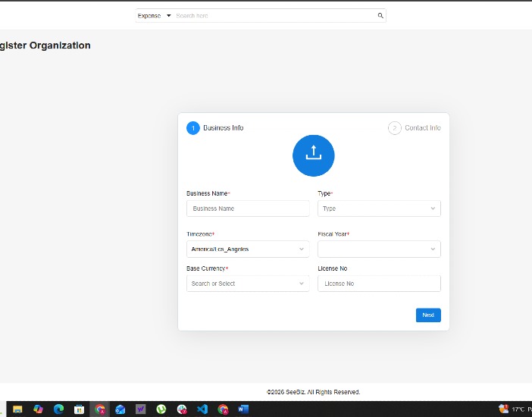Viewport: 532px width, 417px height.
Task: Open the Timezone America/Los_Angeles dropdown
Action: point(248,249)
